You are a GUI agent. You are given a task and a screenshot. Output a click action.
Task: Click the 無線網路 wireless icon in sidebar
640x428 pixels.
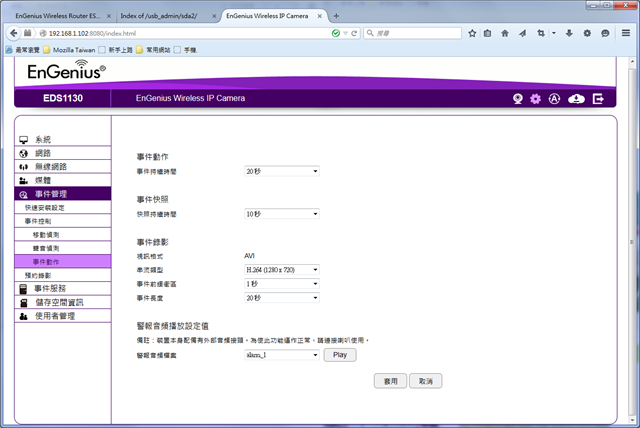pyautogui.click(x=24, y=167)
